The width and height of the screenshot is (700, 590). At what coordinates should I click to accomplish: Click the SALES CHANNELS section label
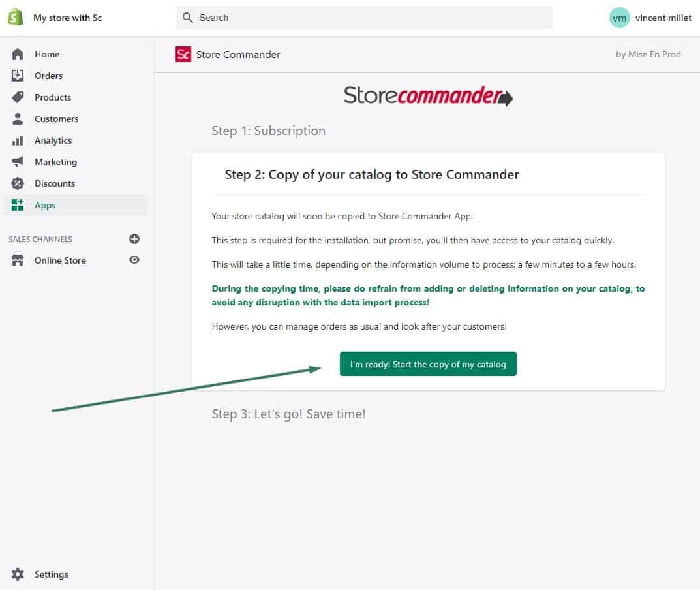40,239
